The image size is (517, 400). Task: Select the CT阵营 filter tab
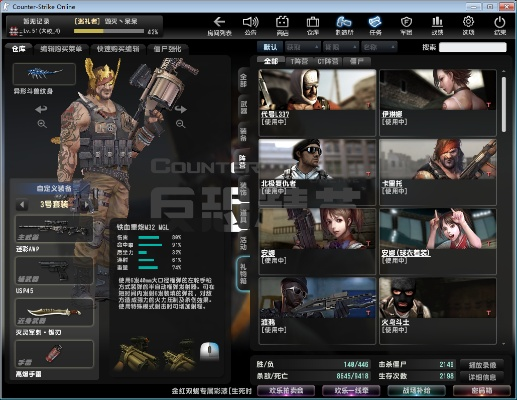coord(327,61)
